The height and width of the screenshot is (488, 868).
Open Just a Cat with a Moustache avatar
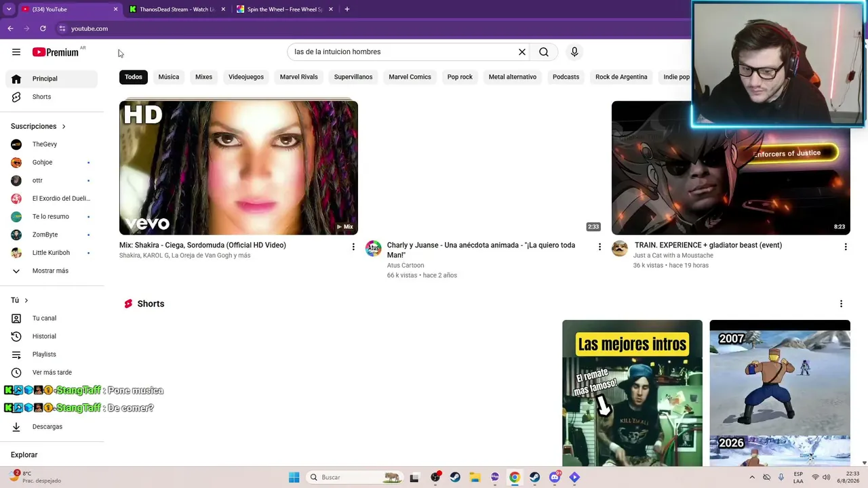coord(620,249)
